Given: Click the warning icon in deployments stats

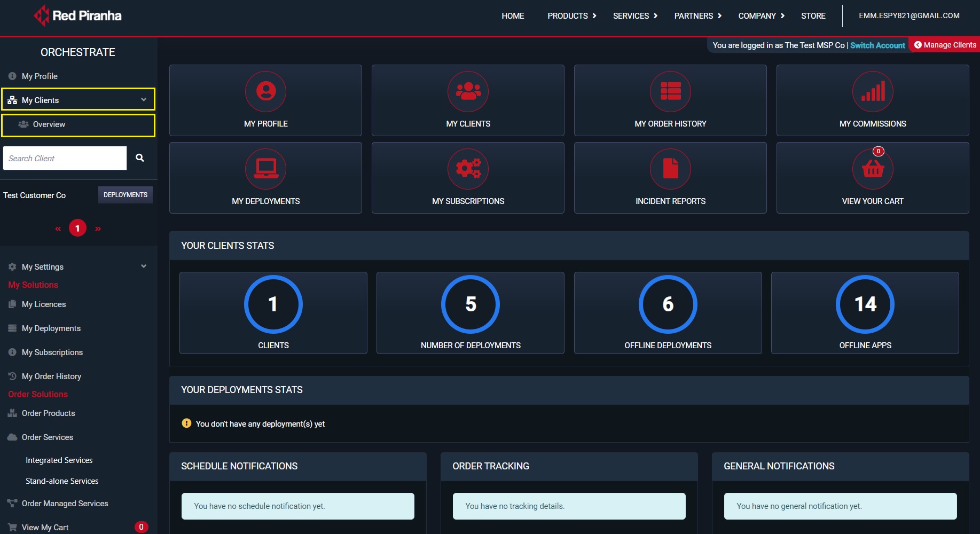Looking at the screenshot, I should tap(186, 423).
